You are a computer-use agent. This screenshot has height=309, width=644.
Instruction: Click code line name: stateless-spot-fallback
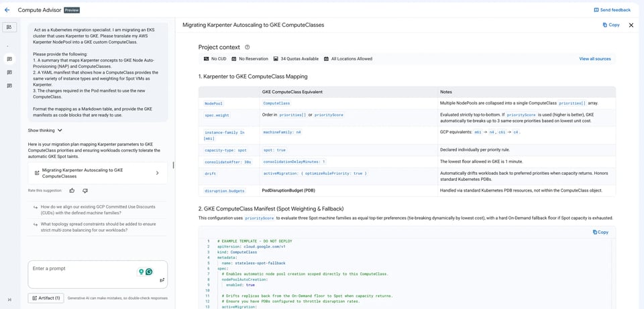click(254, 263)
